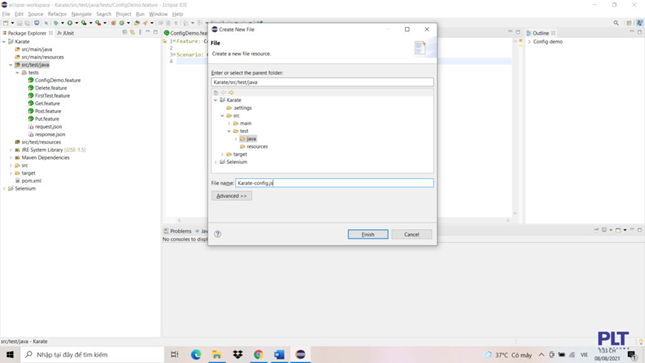The image size is (645, 363).
Task: Open dropdown arrow beside the Run button
Action: 77,23
